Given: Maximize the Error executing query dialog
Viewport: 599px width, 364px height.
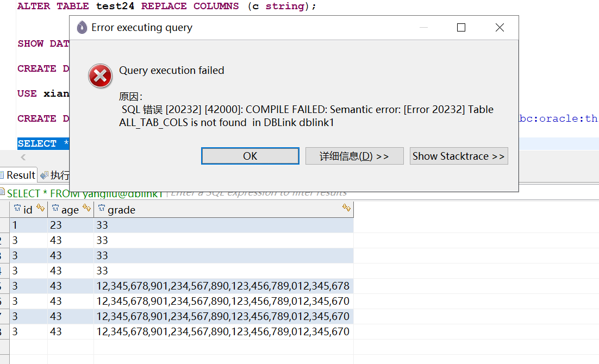Looking at the screenshot, I should [x=461, y=27].
